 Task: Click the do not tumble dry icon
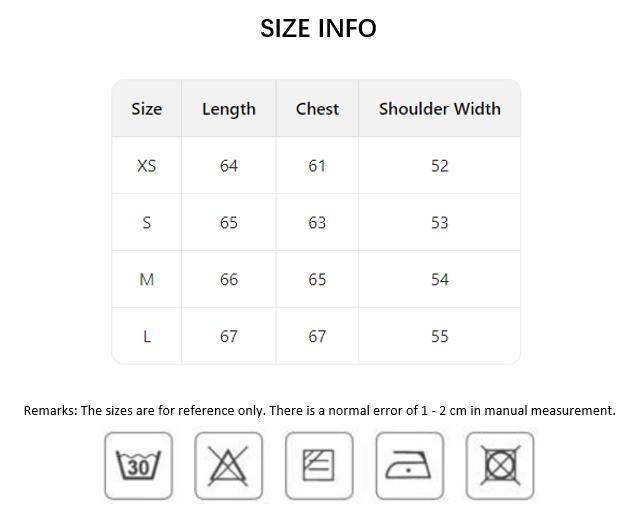tap(500, 466)
